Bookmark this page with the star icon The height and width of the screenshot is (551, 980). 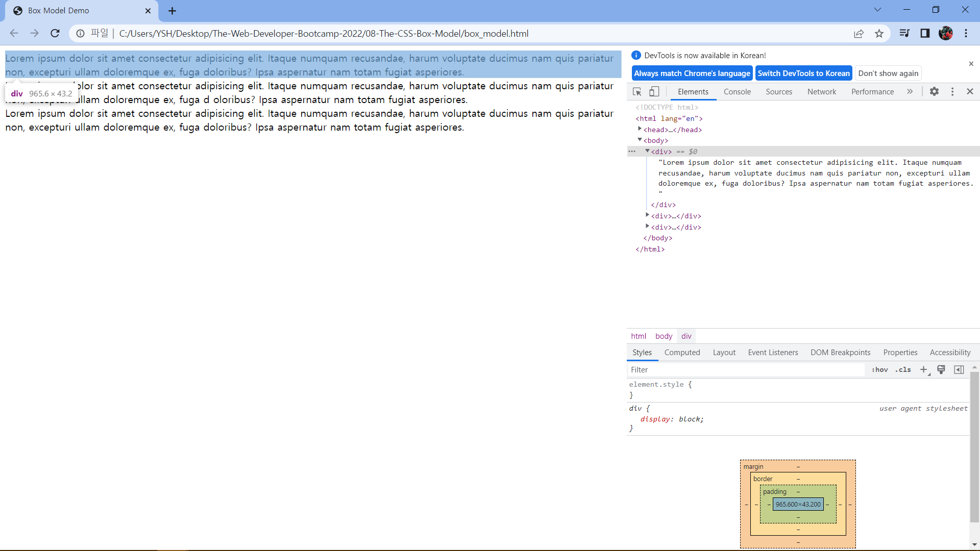pyautogui.click(x=879, y=34)
